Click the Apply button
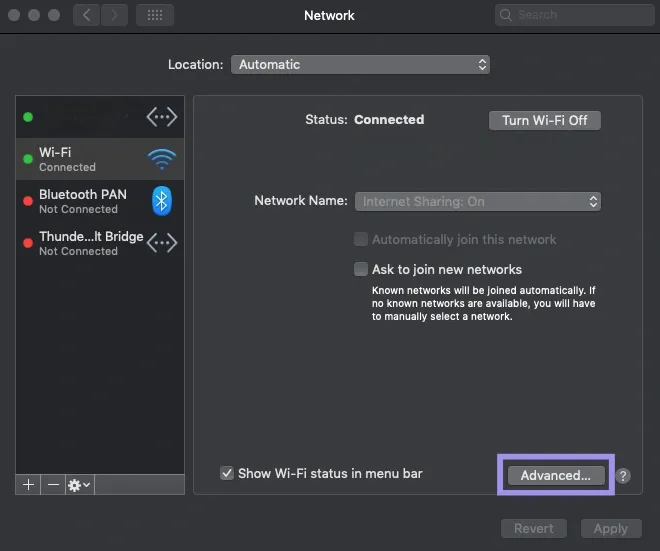660x551 pixels. tap(611, 528)
